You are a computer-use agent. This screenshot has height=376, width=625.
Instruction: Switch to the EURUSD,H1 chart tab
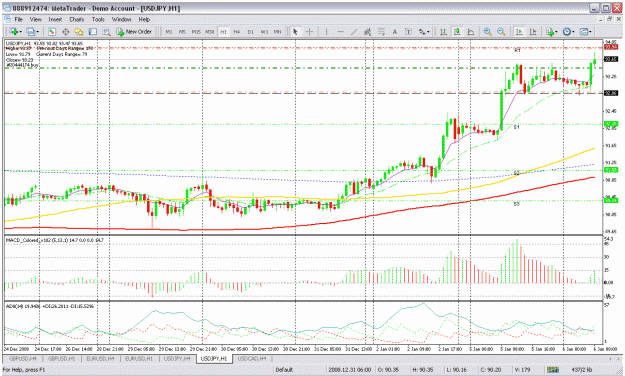[x=139, y=358]
